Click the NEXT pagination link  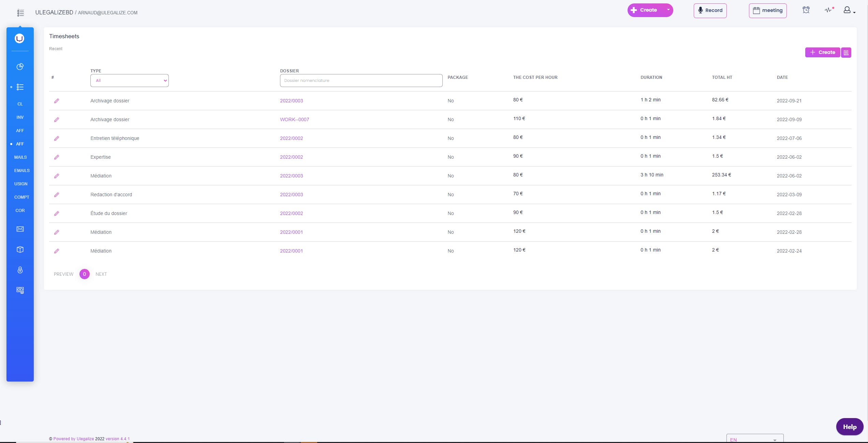click(101, 274)
